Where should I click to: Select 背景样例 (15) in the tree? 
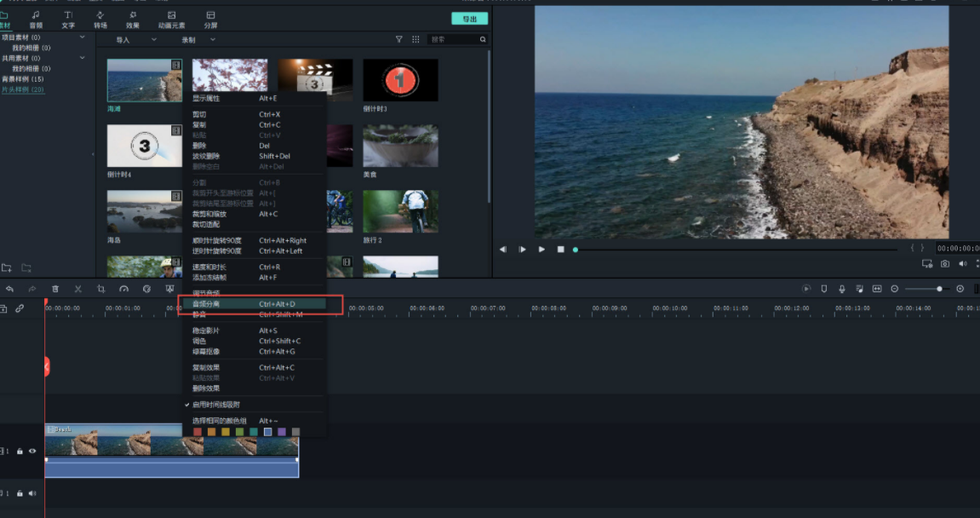pyautogui.click(x=22, y=79)
